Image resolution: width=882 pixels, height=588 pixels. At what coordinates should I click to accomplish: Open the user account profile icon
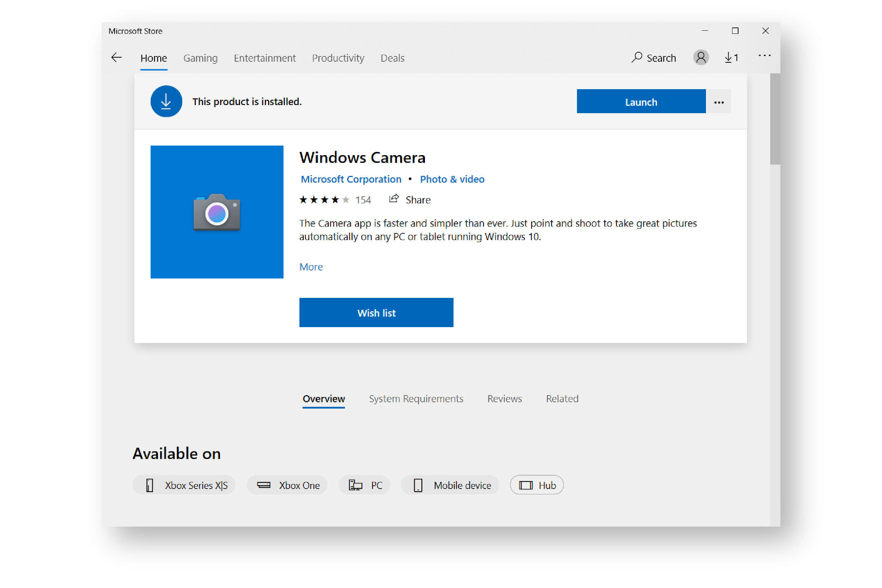(700, 57)
